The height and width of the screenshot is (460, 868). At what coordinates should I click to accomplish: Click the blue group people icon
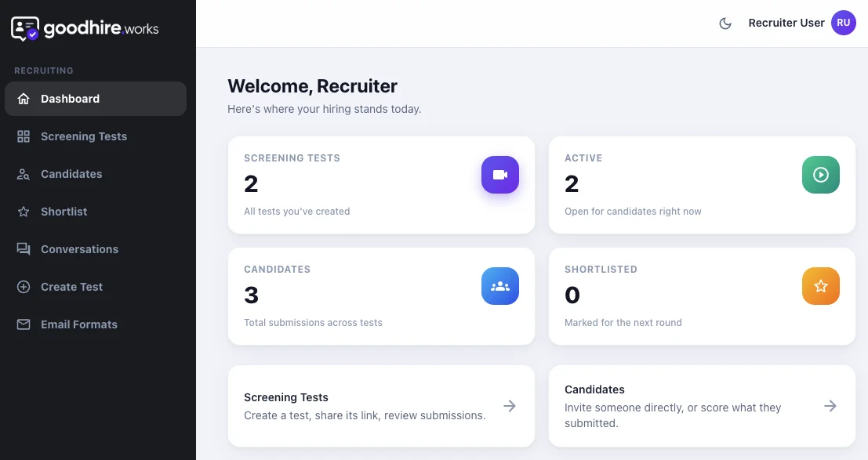coord(500,286)
